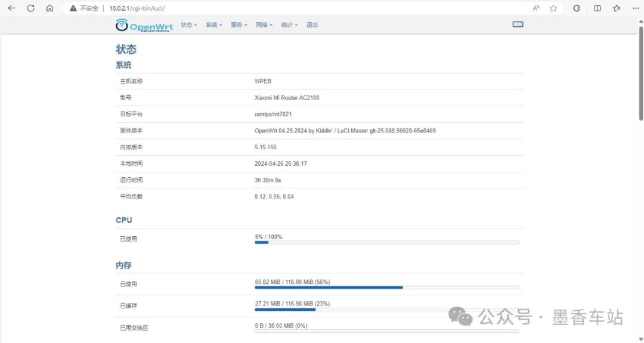
Task: Click the 65.82 MiB / 116.90 MiB text
Action: click(x=292, y=282)
